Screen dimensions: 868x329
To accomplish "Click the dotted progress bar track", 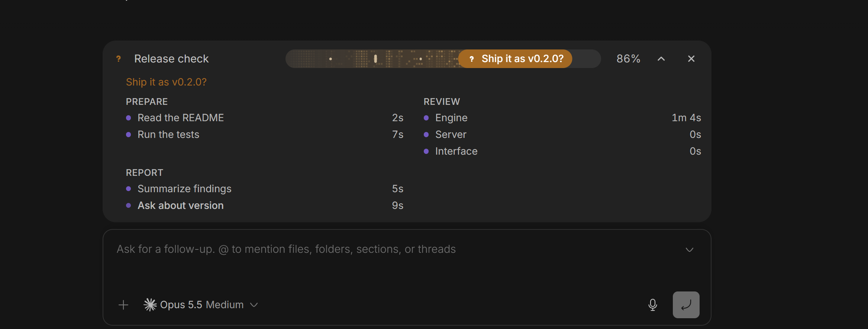I will pyautogui.click(x=443, y=59).
